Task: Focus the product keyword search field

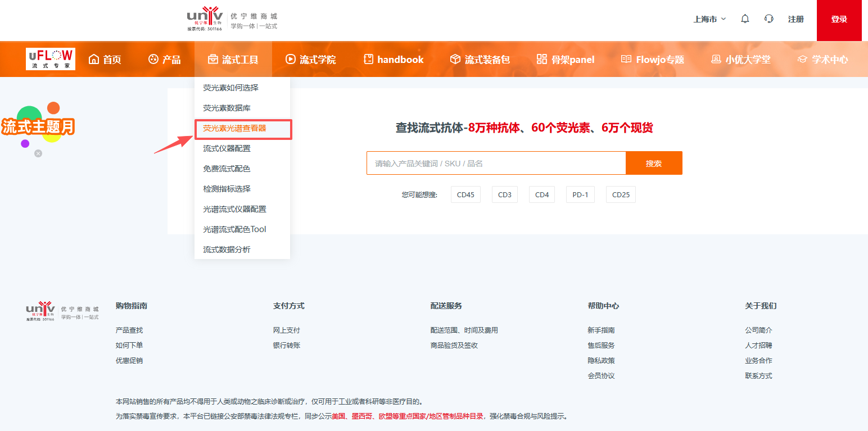Action: [x=496, y=163]
